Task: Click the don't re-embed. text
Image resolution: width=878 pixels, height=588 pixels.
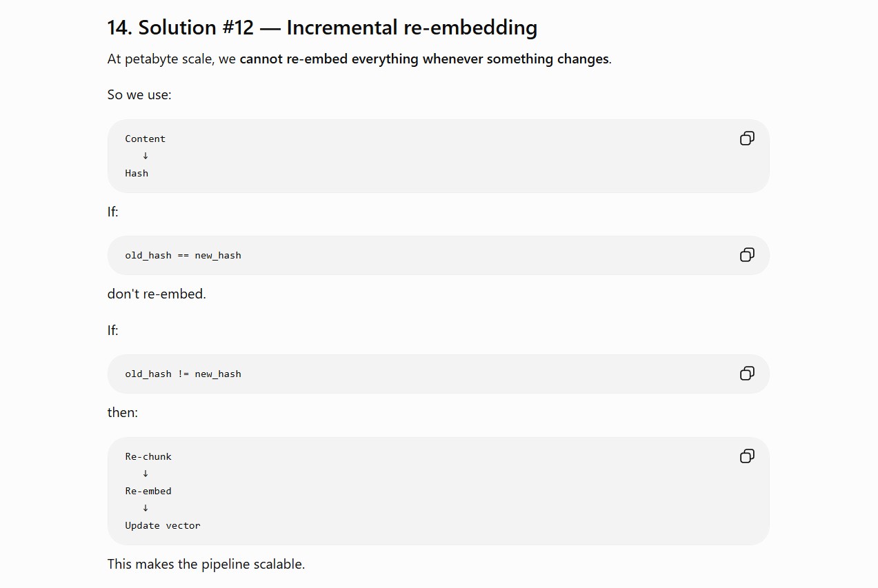Action: coord(157,294)
